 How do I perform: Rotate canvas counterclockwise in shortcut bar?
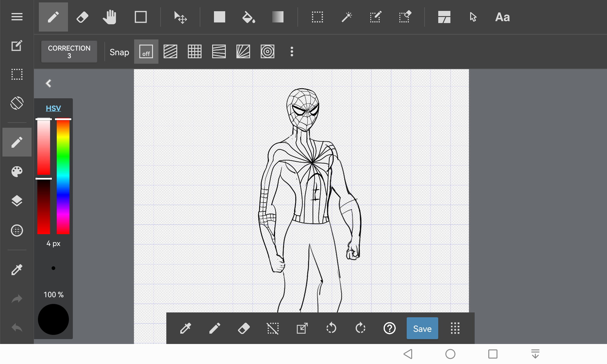point(331,328)
